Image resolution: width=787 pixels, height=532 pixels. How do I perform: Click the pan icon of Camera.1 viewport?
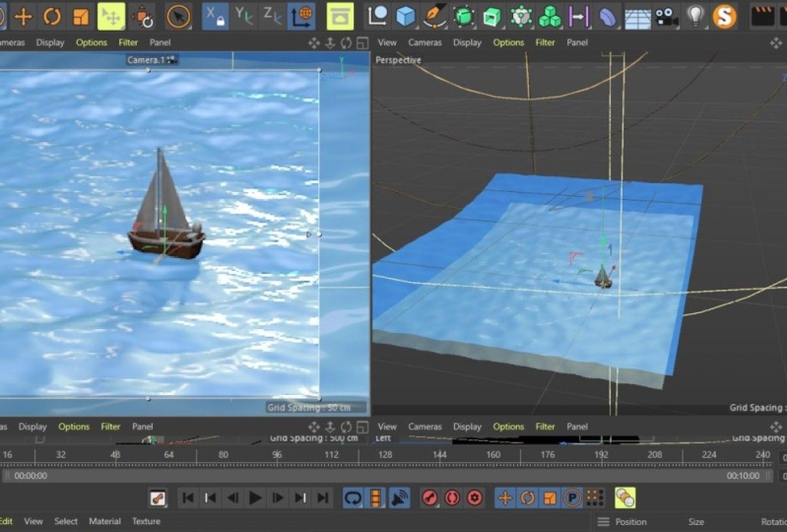point(314,43)
